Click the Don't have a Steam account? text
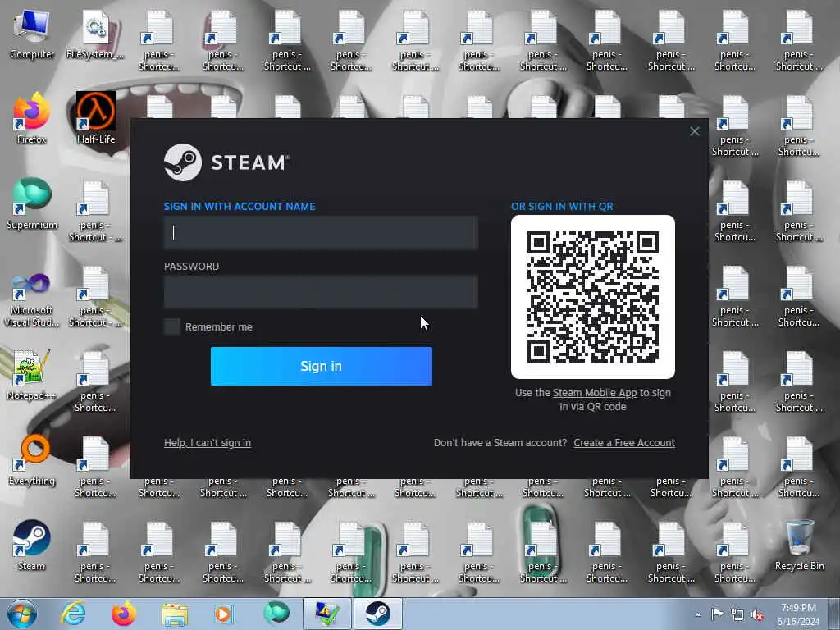This screenshot has height=630, width=840. click(x=500, y=442)
